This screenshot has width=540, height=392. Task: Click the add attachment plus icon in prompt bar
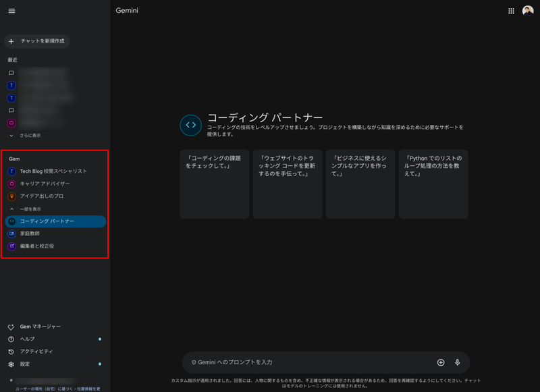[441, 362]
